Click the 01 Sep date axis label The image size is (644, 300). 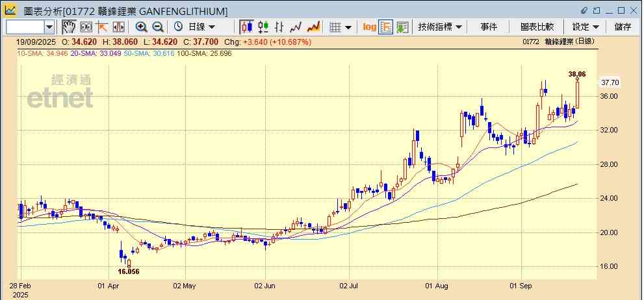click(x=521, y=286)
